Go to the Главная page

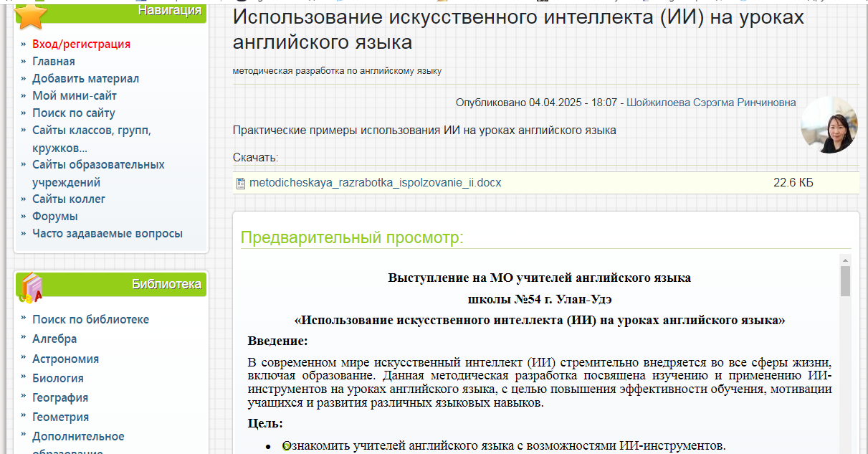coord(53,61)
